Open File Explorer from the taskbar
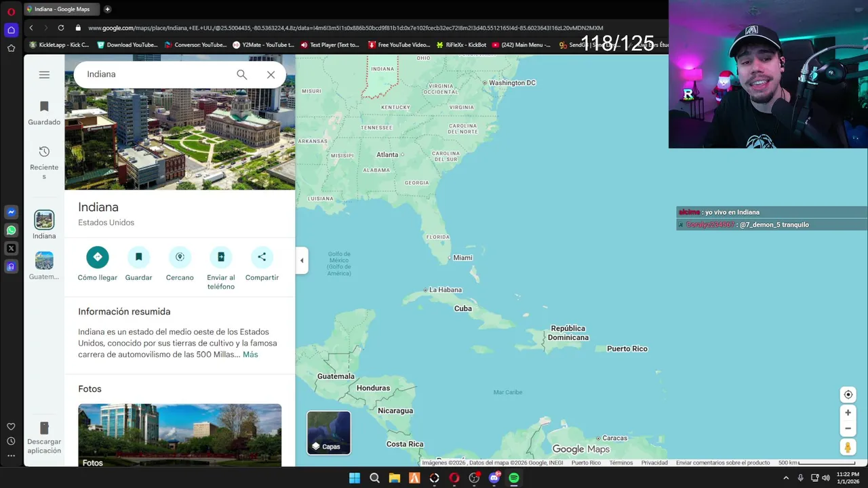868x488 pixels. click(x=394, y=478)
